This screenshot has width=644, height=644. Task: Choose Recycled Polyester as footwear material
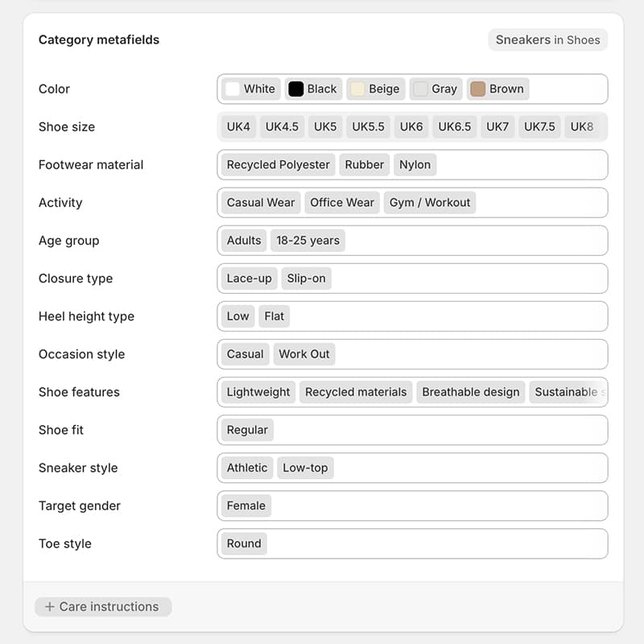pos(277,164)
